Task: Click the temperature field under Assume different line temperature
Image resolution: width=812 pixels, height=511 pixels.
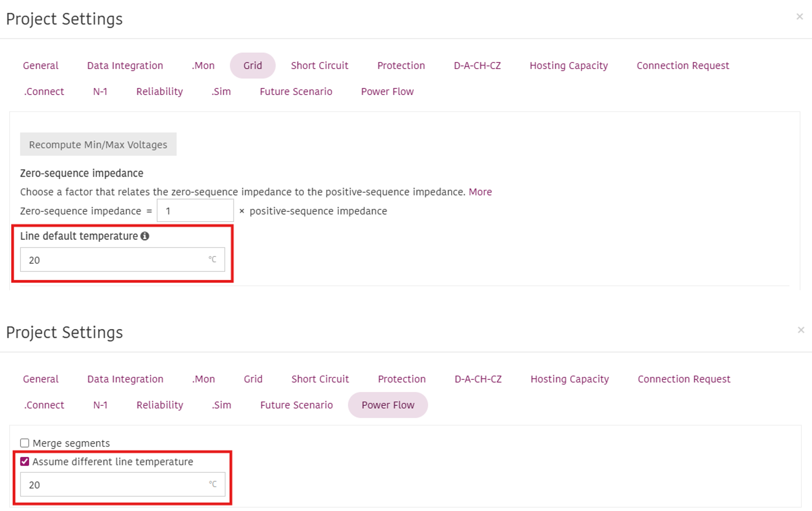Action: click(x=123, y=484)
